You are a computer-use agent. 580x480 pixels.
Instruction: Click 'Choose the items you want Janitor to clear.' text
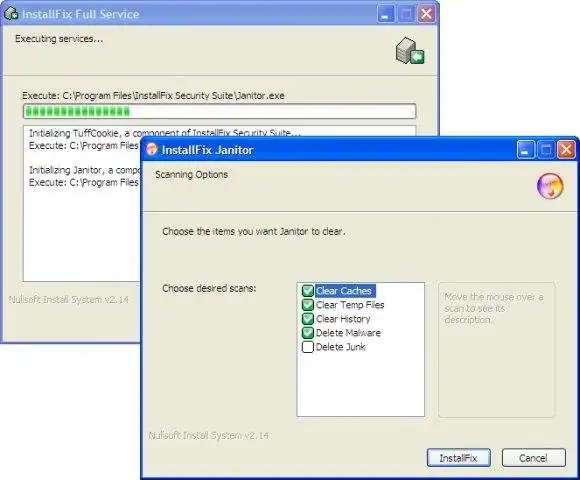coord(253,231)
